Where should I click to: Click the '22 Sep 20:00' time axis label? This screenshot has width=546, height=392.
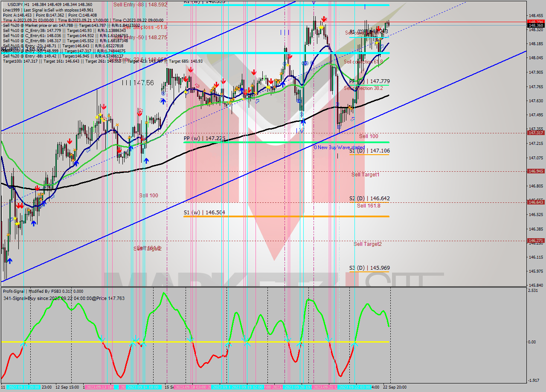394,387
